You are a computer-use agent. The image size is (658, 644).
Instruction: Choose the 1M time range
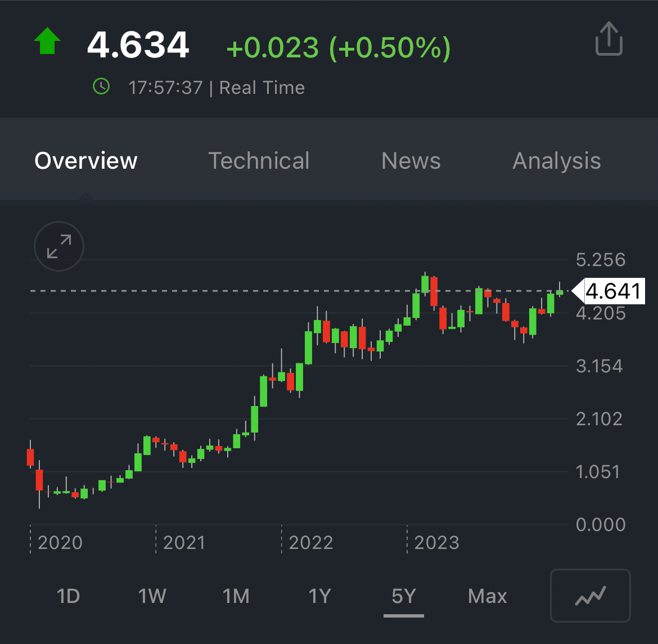[x=236, y=596]
